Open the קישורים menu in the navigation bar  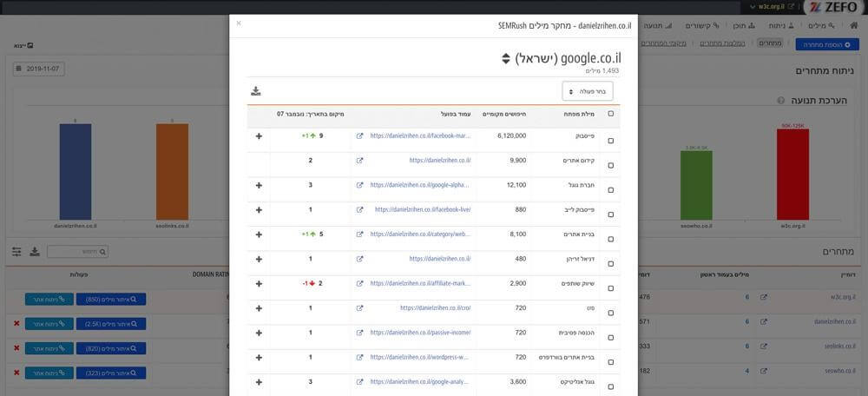pyautogui.click(x=702, y=26)
